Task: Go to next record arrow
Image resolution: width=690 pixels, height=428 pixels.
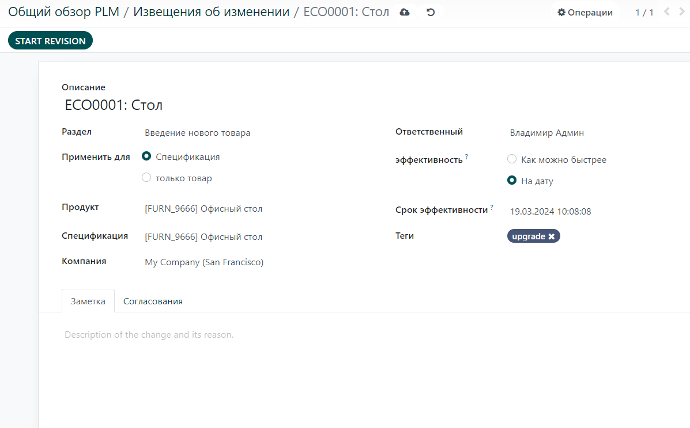Action: click(682, 12)
